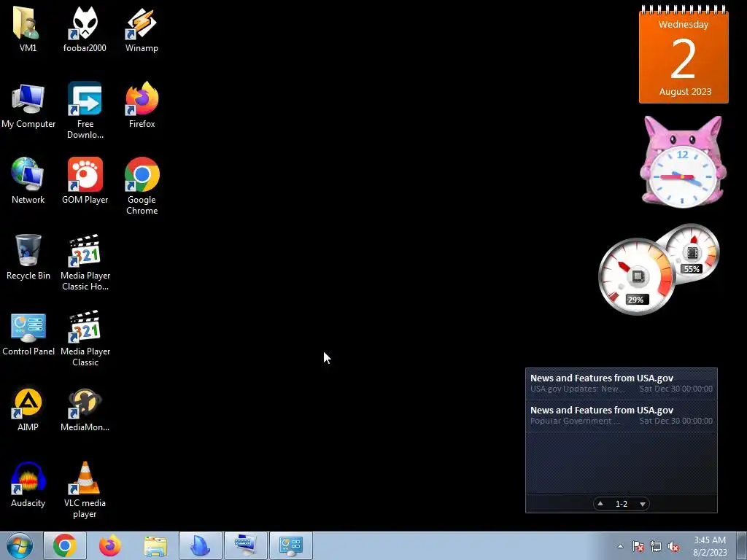Viewport: 747px width, 560px height.
Task: Open the taskbar clock showing 3:45 AM
Action: pyautogui.click(x=710, y=546)
